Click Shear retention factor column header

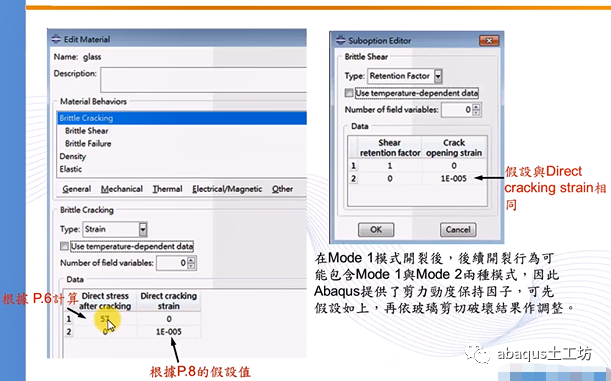click(390, 148)
